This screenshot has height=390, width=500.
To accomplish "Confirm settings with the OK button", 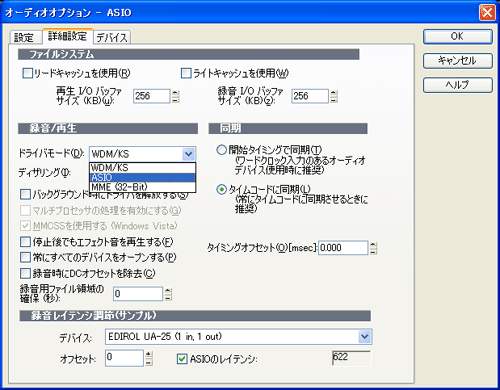I will coord(458,36).
